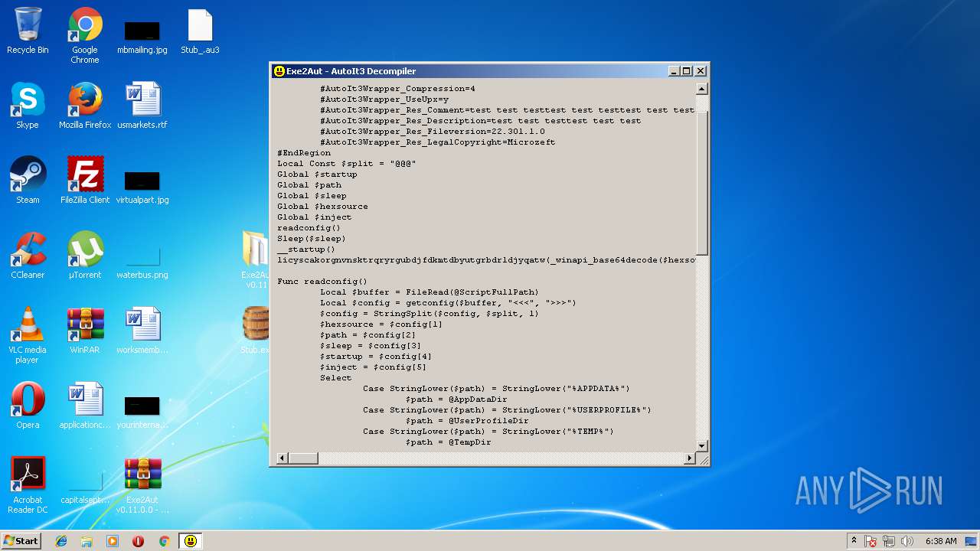Click the 'Global $hexsource' code line

322,207
